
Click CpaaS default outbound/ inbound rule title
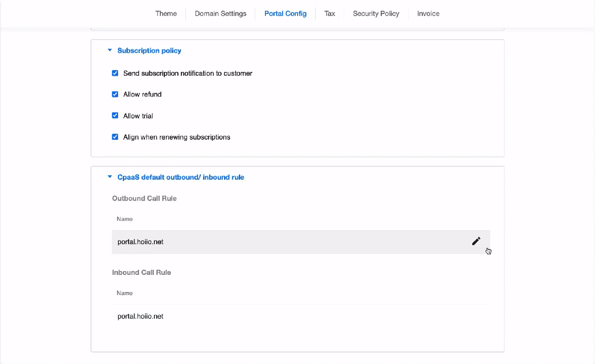[181, 177]
